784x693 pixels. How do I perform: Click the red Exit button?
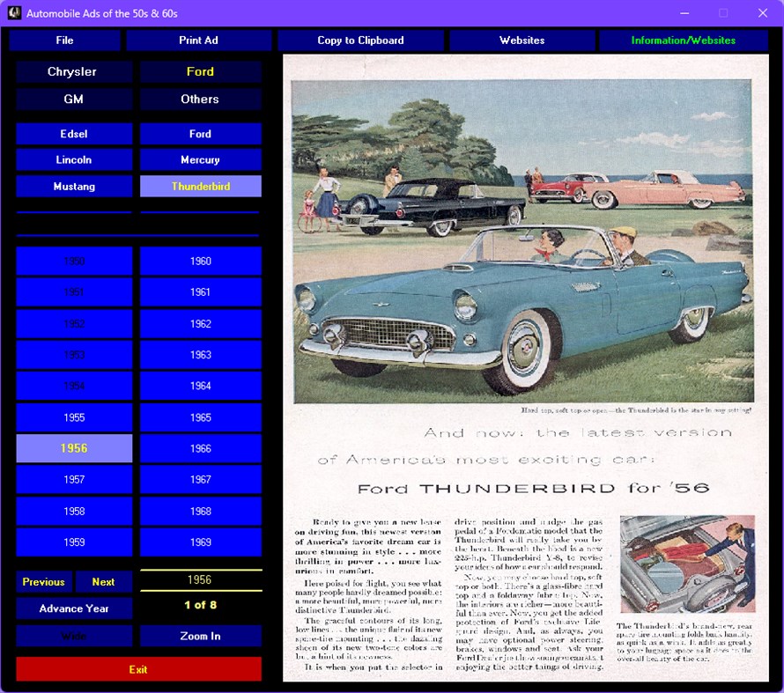point(138,669)
